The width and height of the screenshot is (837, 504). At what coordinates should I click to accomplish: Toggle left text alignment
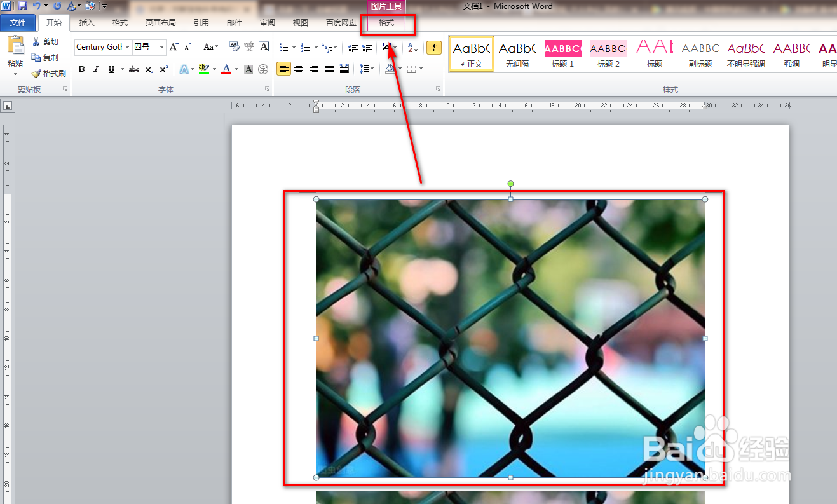(x=283, y=69)
